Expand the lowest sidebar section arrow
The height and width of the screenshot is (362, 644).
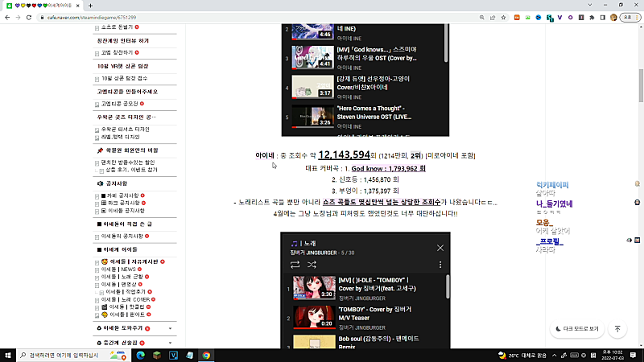[170, 343]
